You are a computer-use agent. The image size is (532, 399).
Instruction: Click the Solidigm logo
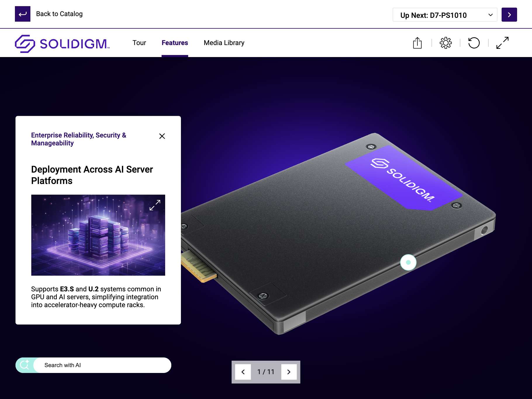(62, 44)
